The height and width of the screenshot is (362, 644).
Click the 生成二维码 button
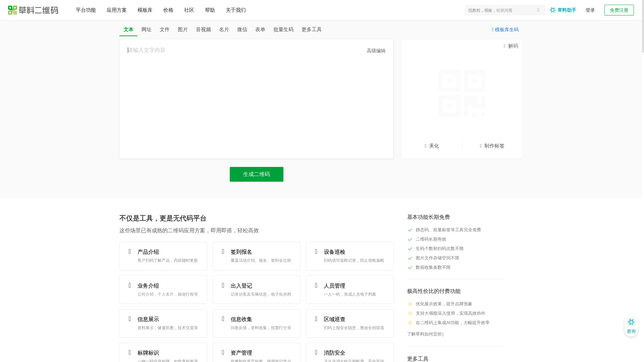[257, 174]
